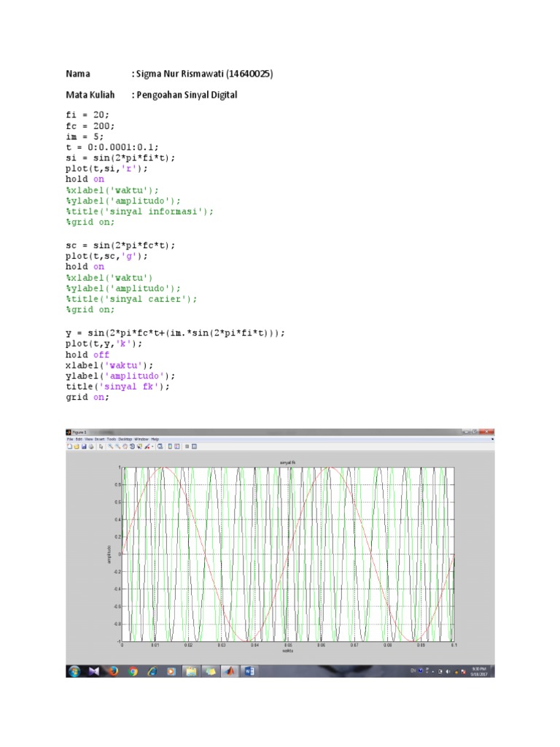Click the text 'Pengoahan Sinyal Digital'
Image resolution: width=560 pixels, height=747 pixels.
pyautogui.click(x=187, y=95)
